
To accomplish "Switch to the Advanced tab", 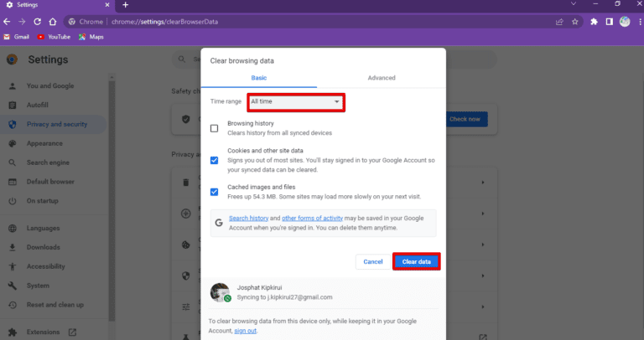I will coord(381,78).
